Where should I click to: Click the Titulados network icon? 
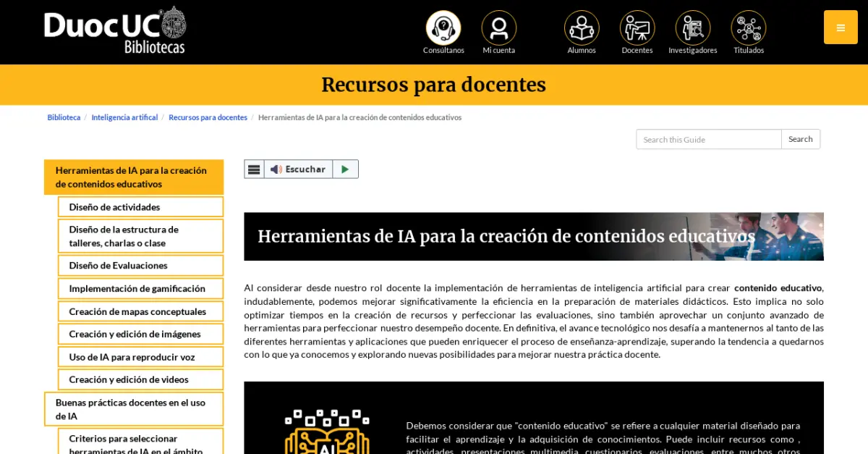click(x=748, y=28)
